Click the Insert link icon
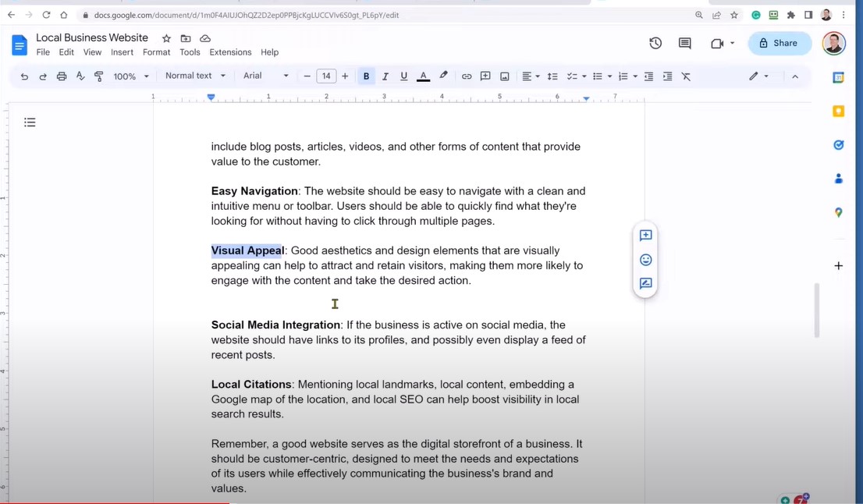The width and height of the screenshot is (863, 504). click(467, 76)
